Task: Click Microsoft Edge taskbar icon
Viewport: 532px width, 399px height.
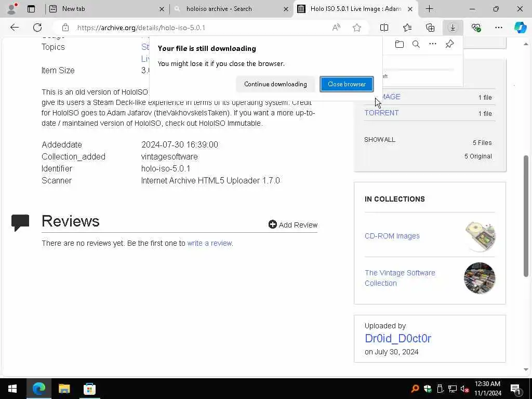Action: (38, 389)
